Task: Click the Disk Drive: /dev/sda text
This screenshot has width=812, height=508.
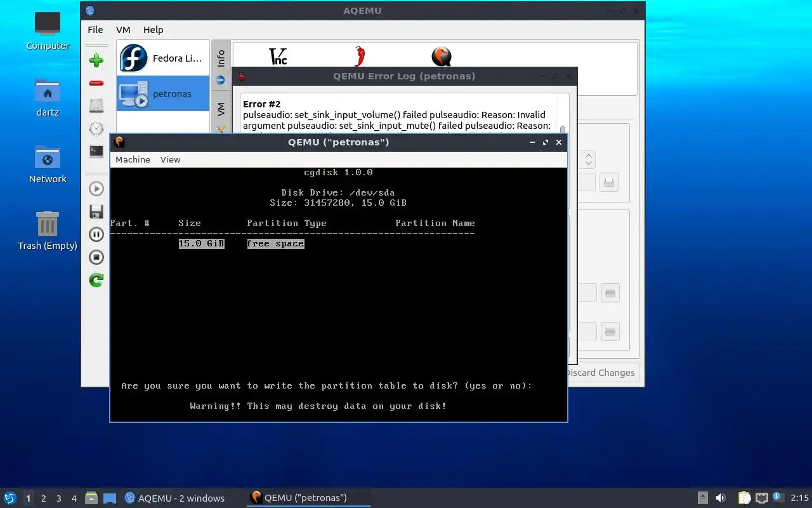Action: [x=338, y=192]
